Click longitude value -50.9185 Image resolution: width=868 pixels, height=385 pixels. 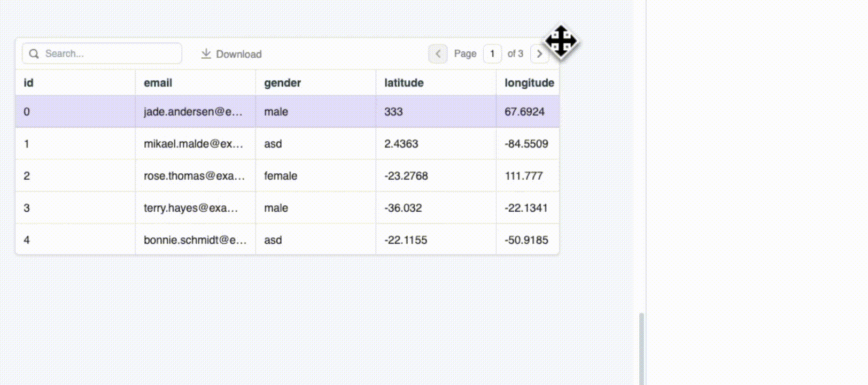pyautogui.click(x=526, y=240)
